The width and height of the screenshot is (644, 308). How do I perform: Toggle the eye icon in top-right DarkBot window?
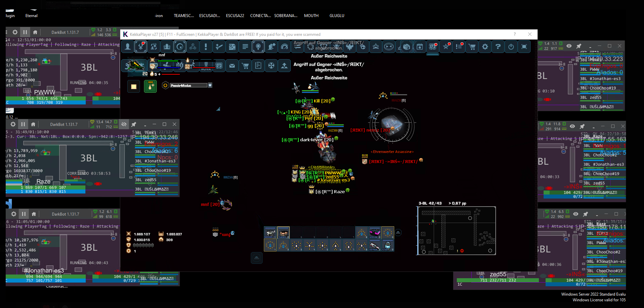click(x=569, y=46)
